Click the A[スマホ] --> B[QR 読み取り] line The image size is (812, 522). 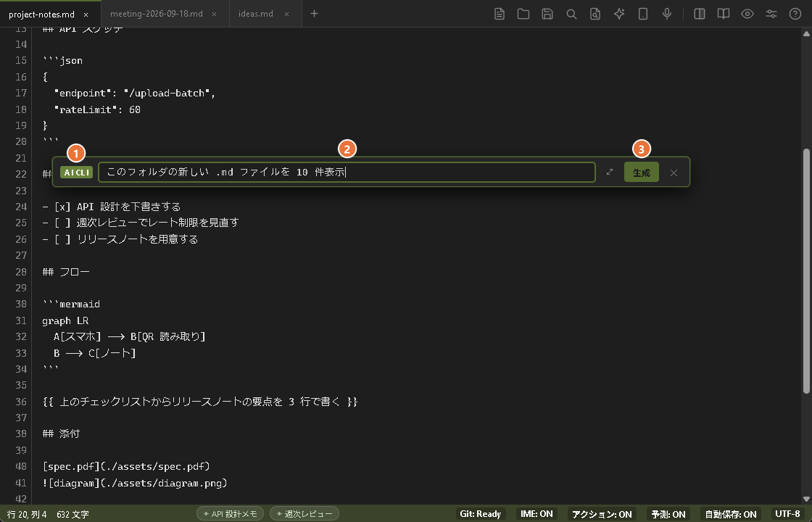coord(130,336)
